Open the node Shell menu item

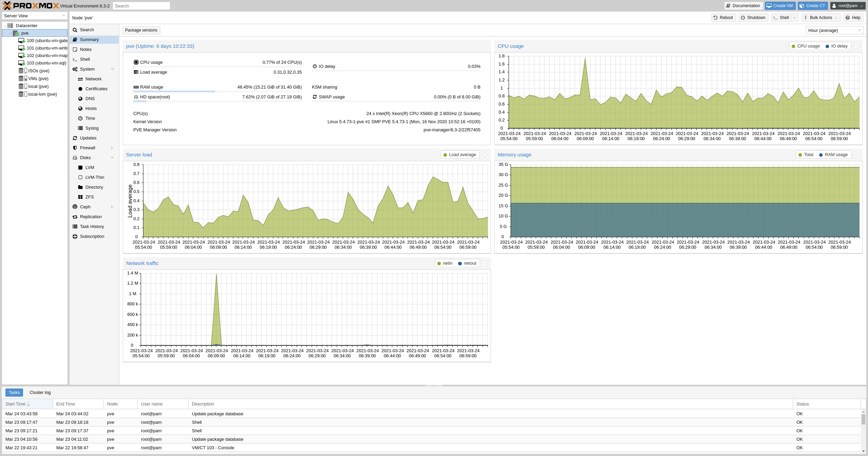pos(94,59)
